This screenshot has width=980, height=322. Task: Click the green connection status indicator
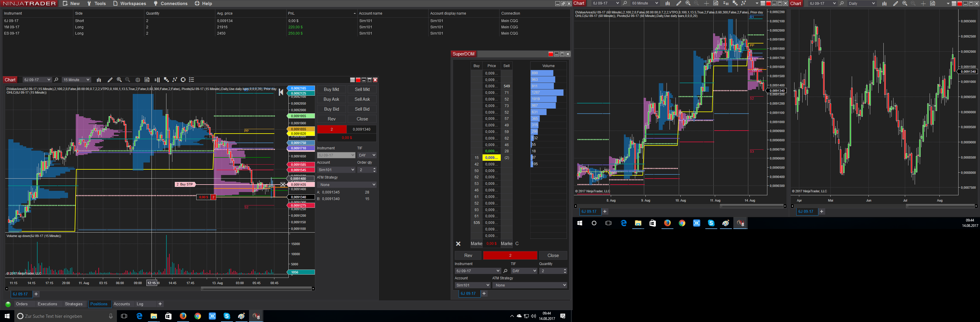[8, 304]
